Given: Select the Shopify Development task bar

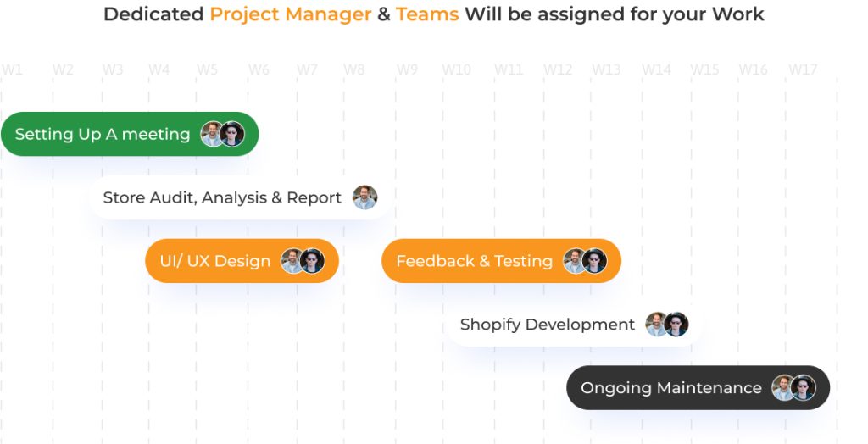Looking at the screenshot, I should pos(547,325).
